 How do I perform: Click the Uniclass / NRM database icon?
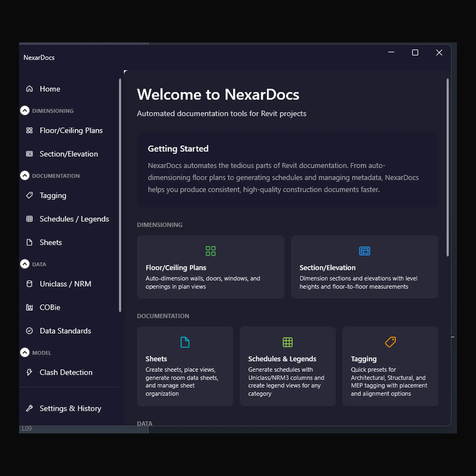click(x=29, y=284)
